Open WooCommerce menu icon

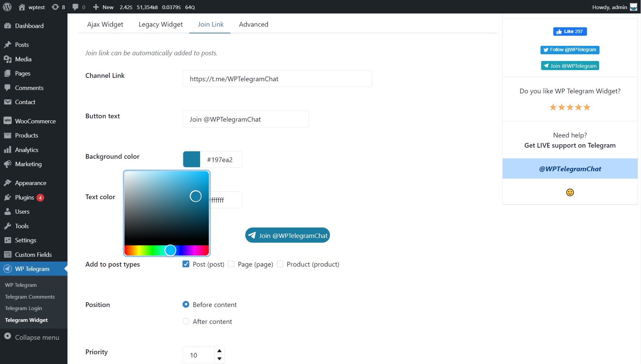point(8,121)
